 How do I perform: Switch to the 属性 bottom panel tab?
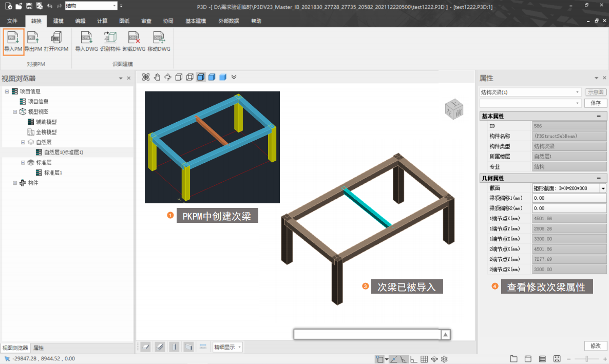(39, 348)
